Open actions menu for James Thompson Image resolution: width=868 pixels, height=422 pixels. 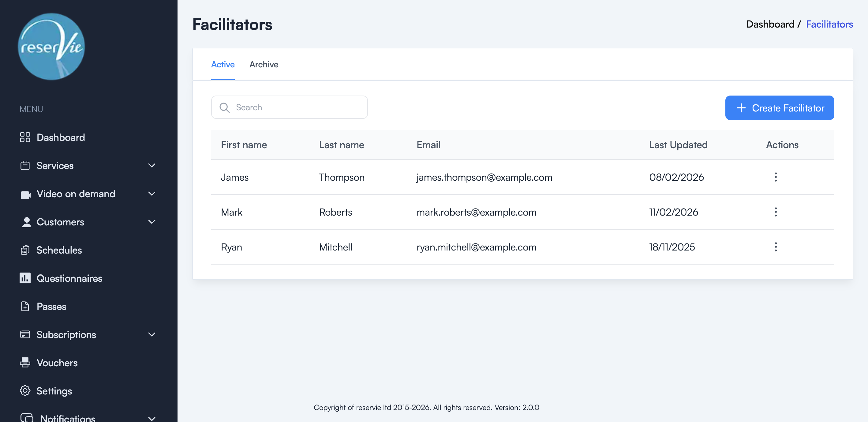click(x=776, y=177)
